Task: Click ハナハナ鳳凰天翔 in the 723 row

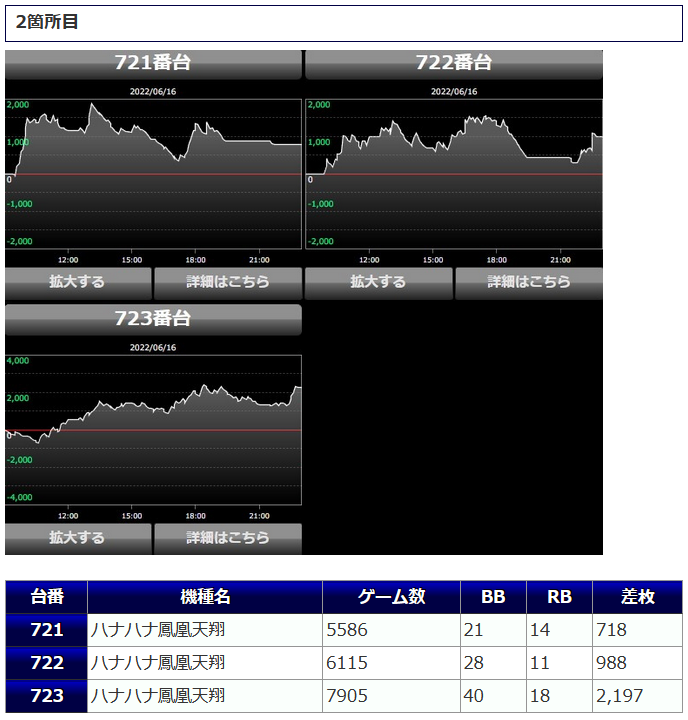Action: (158, 696)
